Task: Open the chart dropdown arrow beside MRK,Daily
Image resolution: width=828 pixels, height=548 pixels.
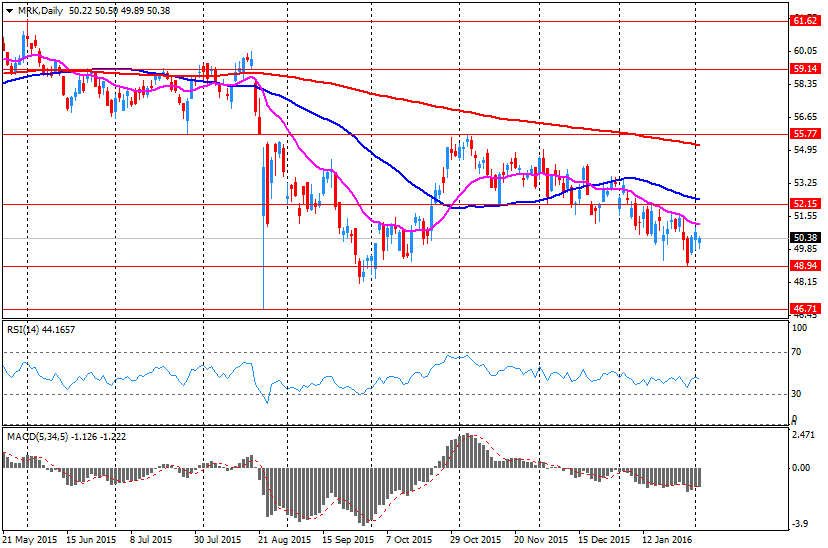Action: [x=10, y=11]
